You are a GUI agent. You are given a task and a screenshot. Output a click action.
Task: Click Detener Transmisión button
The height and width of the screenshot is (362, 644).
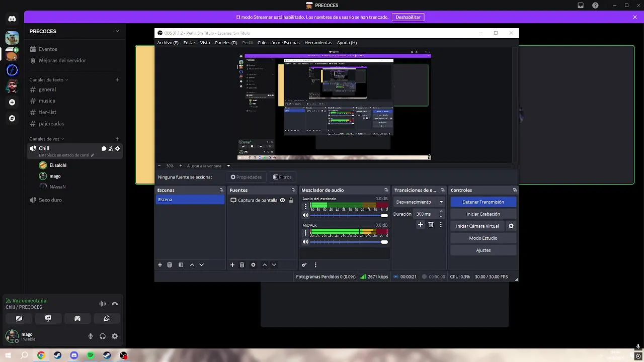[x=483, y=202]
